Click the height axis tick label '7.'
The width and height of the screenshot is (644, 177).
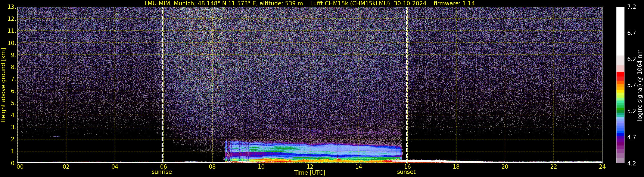(x=13, y=79)
